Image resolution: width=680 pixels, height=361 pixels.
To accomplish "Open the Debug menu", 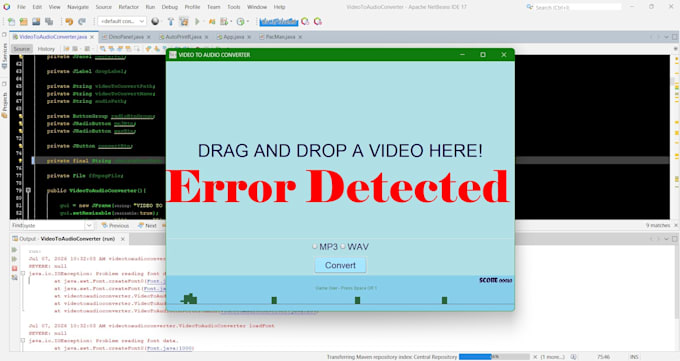I will tap(170, 7).
